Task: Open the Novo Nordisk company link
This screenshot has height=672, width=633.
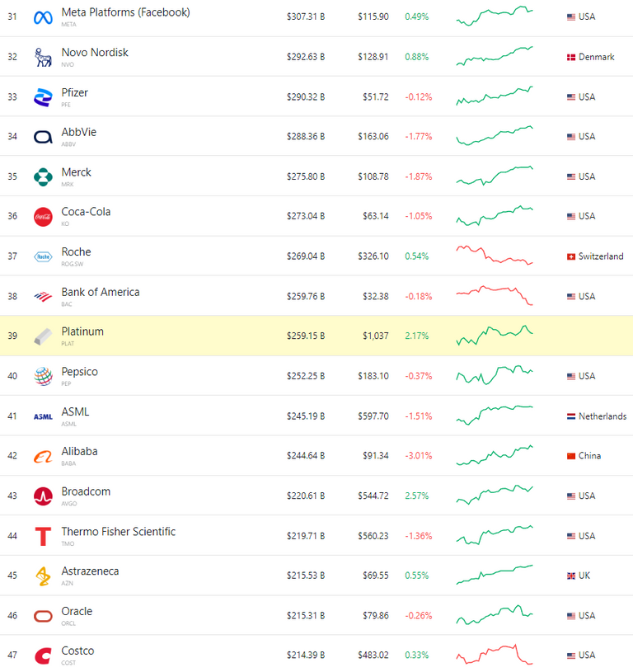Action: 95,52
